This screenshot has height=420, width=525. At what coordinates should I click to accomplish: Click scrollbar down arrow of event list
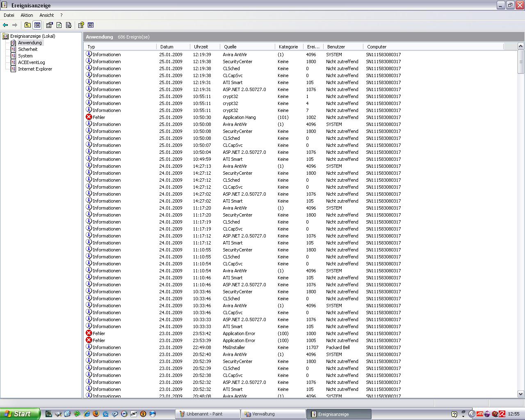click(521, 394)
